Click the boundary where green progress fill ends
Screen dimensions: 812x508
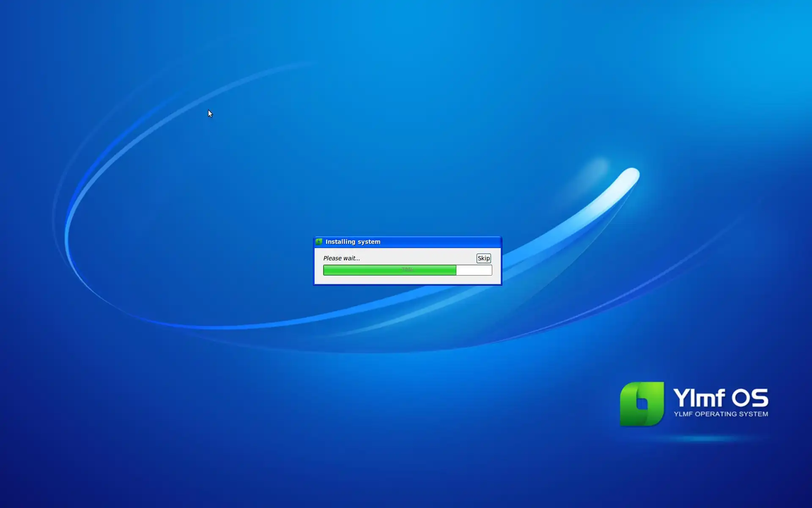click(456, 270)
